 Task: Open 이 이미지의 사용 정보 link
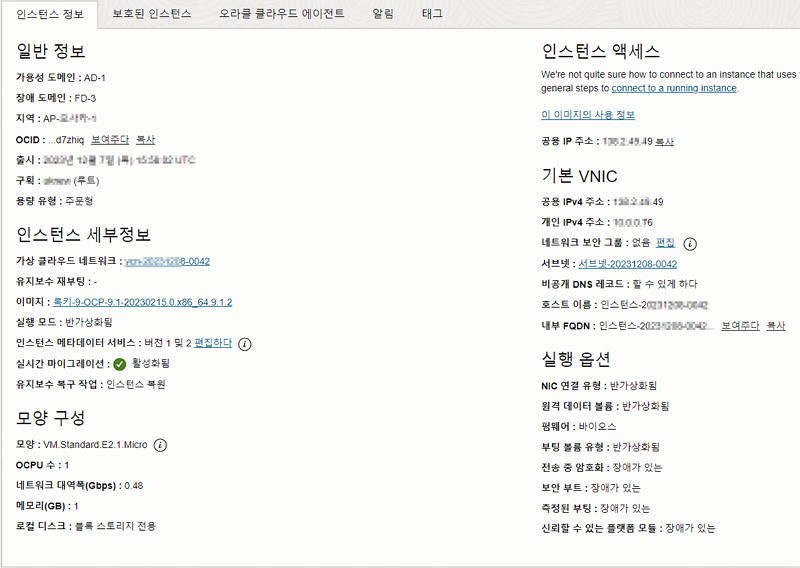click(x=588, y=115)
